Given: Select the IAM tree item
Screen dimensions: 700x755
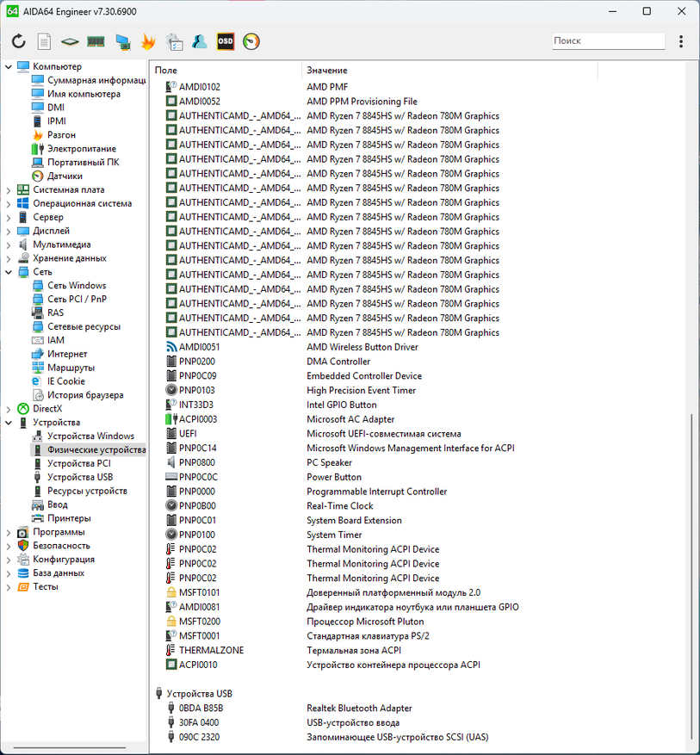Looking at the screenshot, I should point(48,340).
